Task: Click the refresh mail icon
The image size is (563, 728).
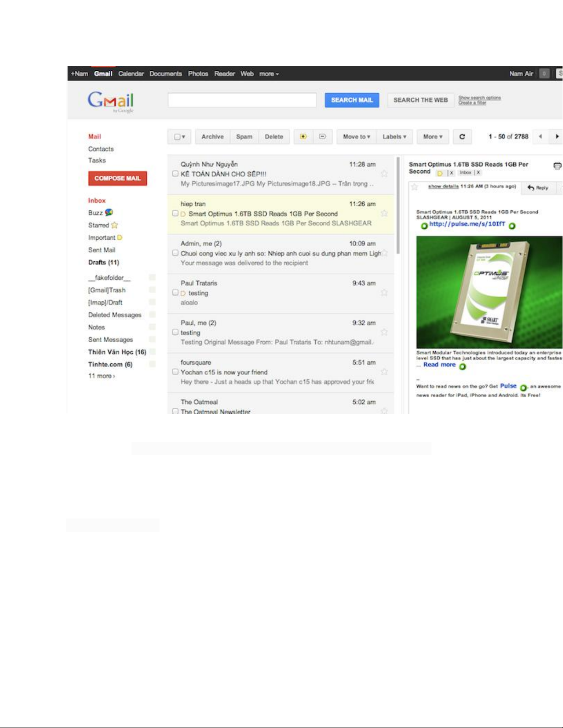Action: (462, 137)
